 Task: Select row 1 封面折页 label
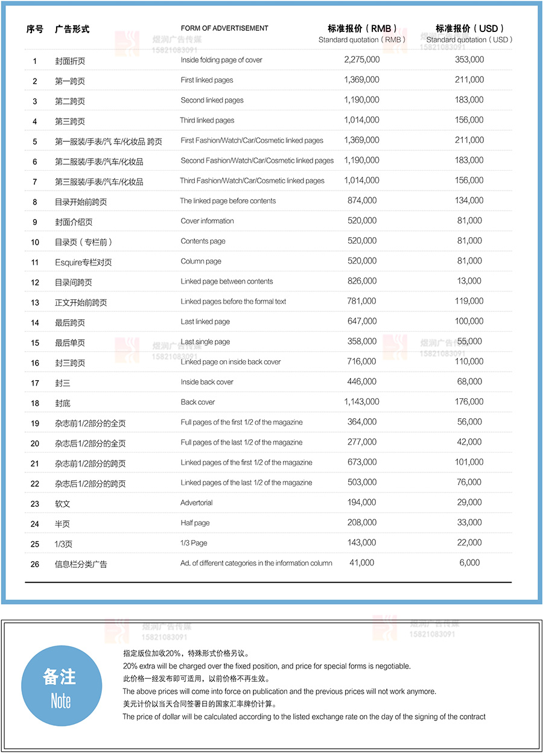click(70, 61)
